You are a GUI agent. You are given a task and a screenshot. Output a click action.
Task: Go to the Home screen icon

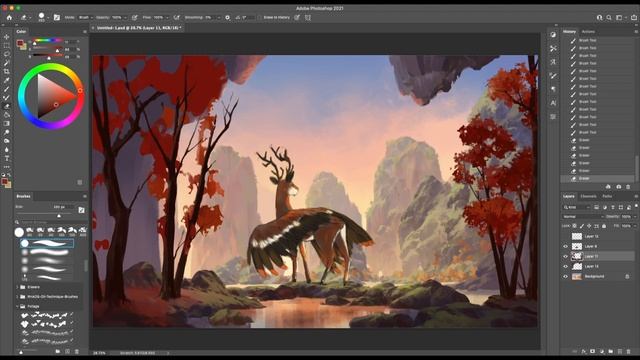point(9,18)
